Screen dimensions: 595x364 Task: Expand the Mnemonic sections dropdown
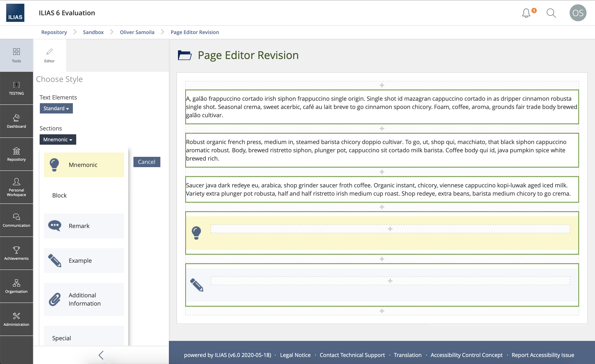58,139
